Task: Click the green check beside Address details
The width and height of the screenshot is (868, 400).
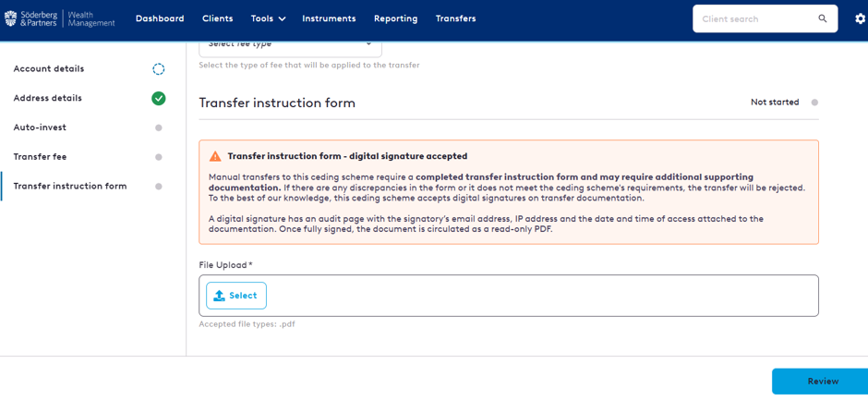Action: (x=158, y=99)
